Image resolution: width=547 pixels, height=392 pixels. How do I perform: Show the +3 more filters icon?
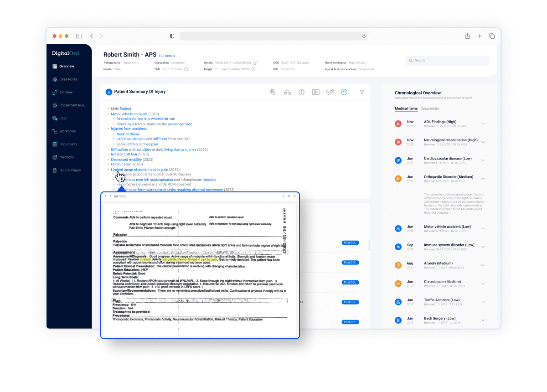(344, 92)
